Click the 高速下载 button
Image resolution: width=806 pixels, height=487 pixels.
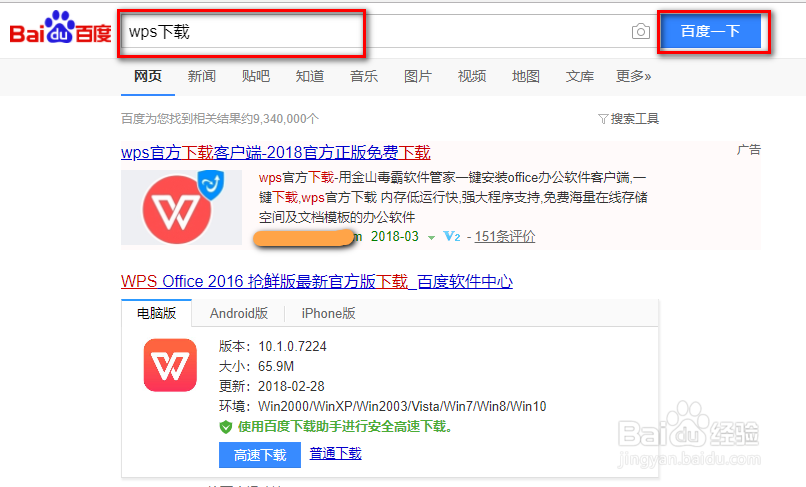260,455
